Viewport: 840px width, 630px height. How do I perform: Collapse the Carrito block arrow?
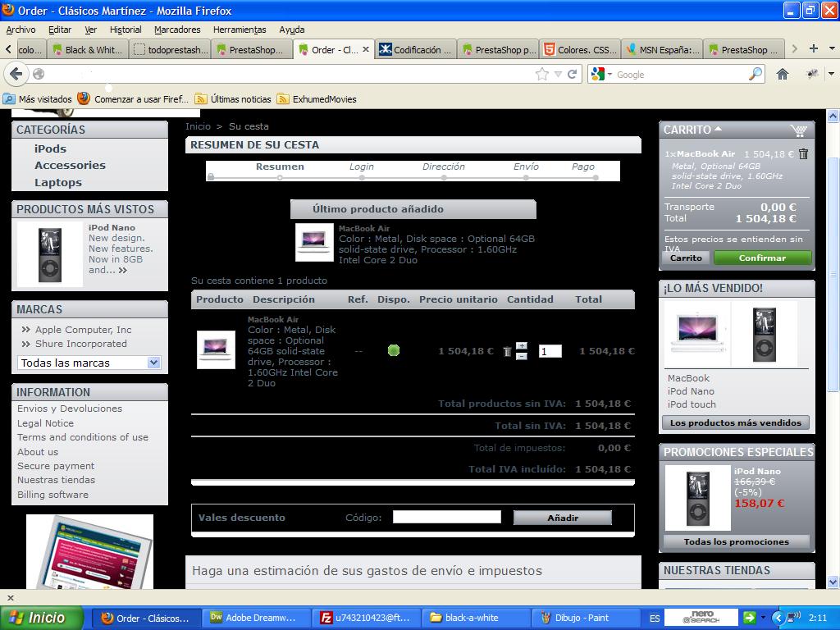718,129
